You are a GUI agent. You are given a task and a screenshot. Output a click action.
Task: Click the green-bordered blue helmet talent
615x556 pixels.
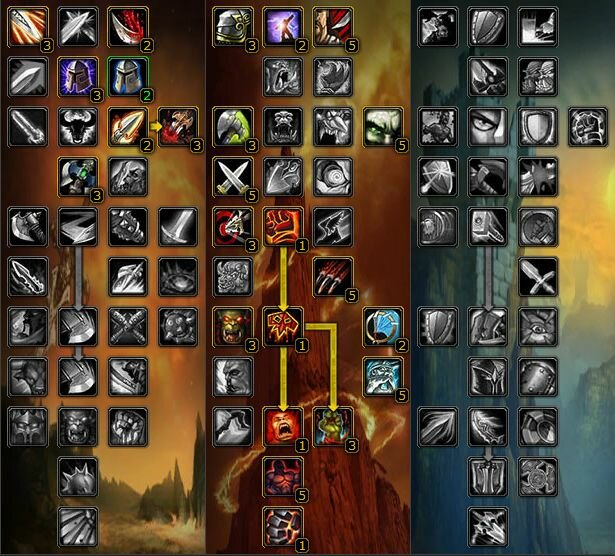coord(128,77)
